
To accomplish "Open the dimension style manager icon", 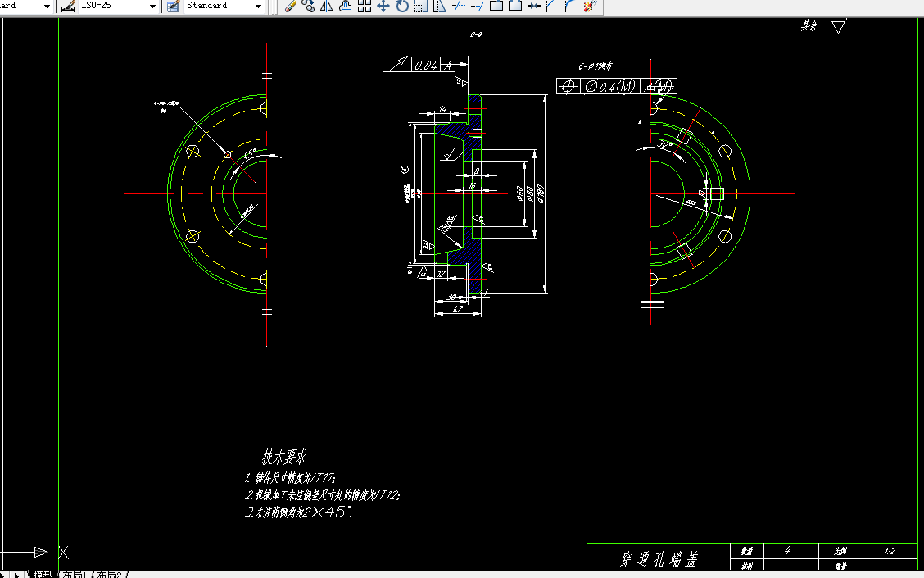I will (x=68, y=6).
